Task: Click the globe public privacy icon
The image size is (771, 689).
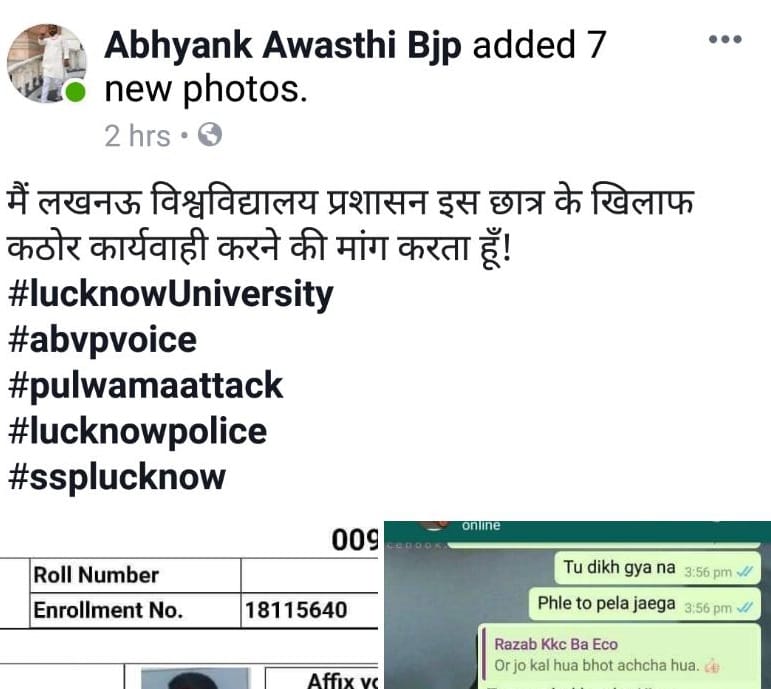Action: click(210, 135)
